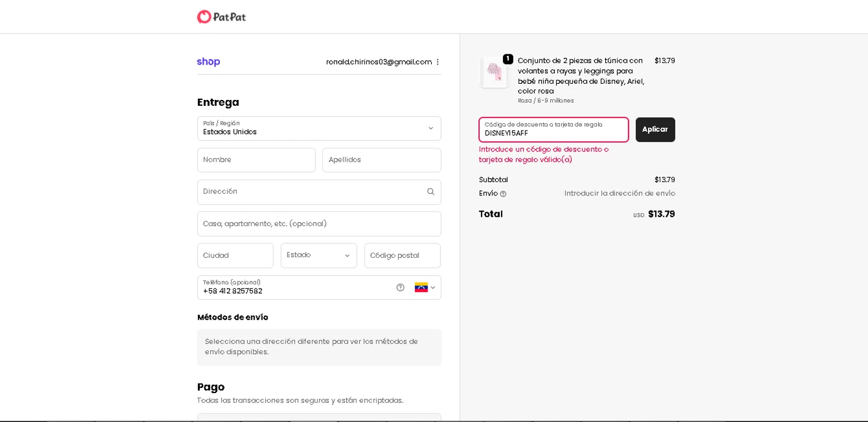Click the discount code input field
Image resolution: width=868 pixels, height=422 pixels.
pos(554,129)
